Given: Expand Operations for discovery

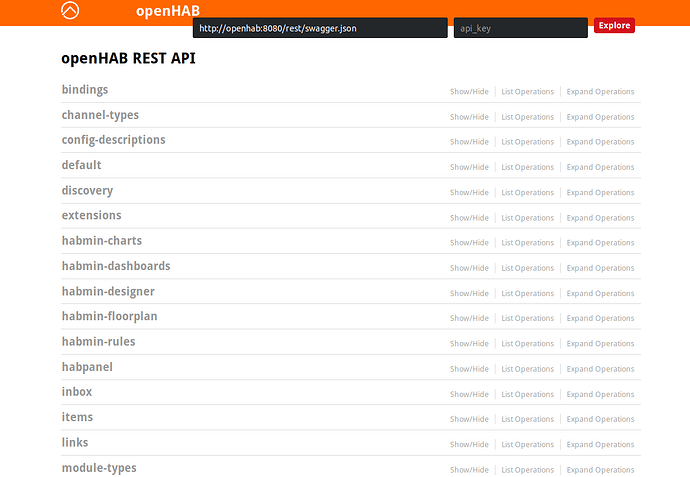Looking at the screenshot, I should tap(600, 193).
